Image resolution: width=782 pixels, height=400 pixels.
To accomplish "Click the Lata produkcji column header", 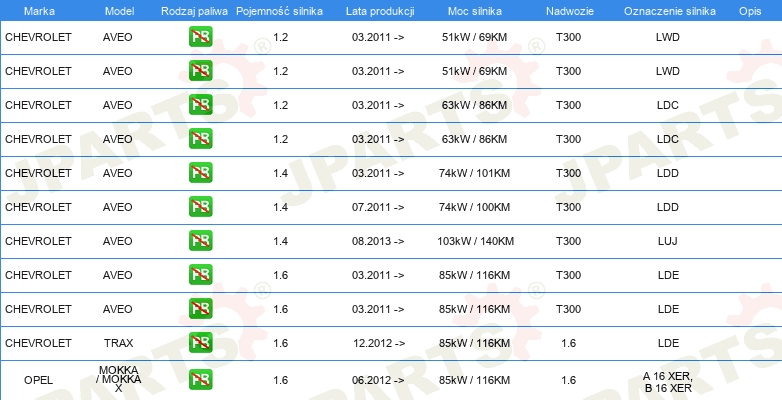I will 378,9.
